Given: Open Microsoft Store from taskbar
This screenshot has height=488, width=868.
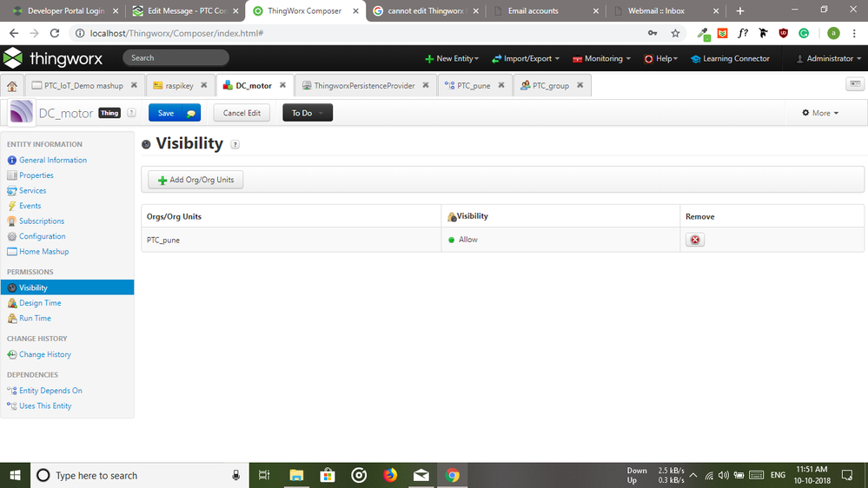Looking at the screenshot, I should coord(328,475).
